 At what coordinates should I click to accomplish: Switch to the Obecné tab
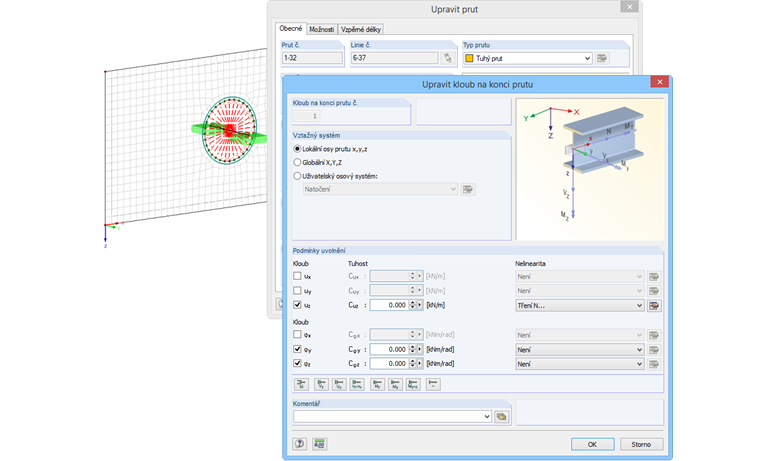coord(291,29)
